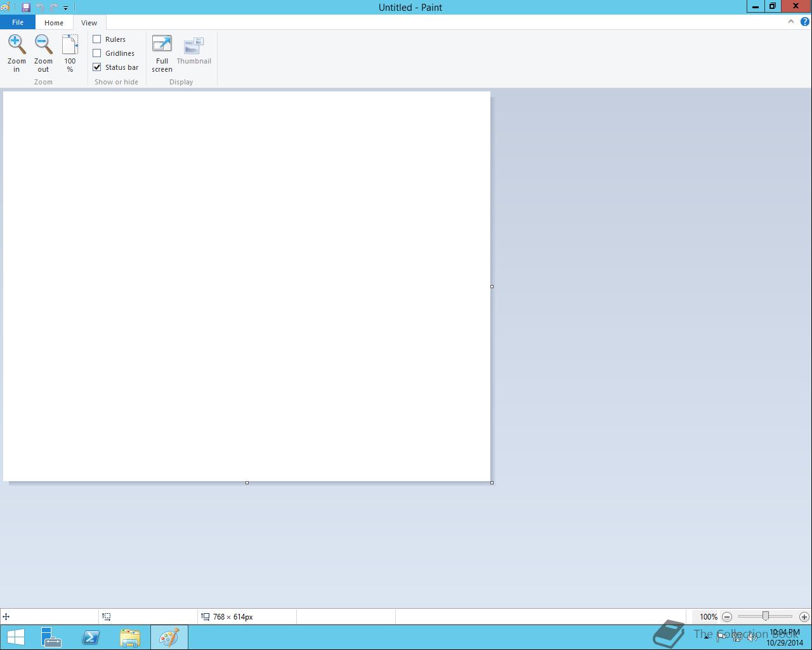
Task: Click the grayed Thumbnail button
Action: pos(193,51)
